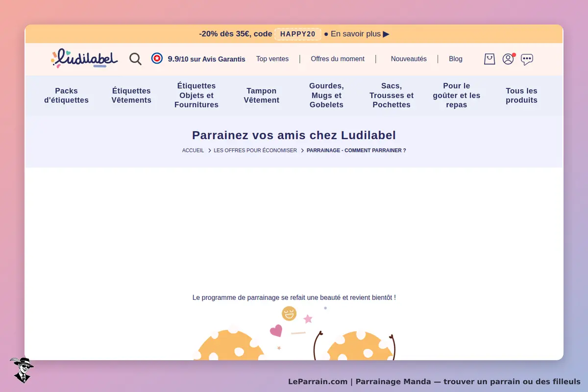Screen dimensions: 588x392
Task: Open Sacs, Trousses et Pochettes category
Action: (392, 95)
